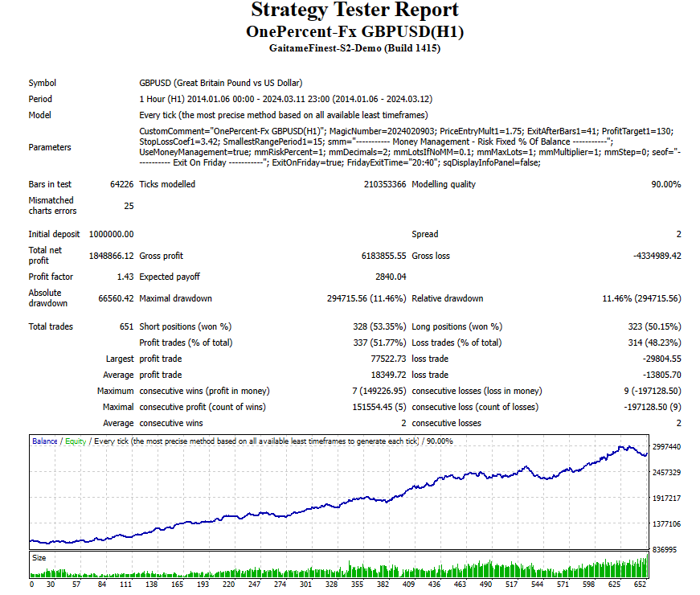Click the Size volume histogram panel
The width and height of the screenshot is (700, 595).
point(338,566)
